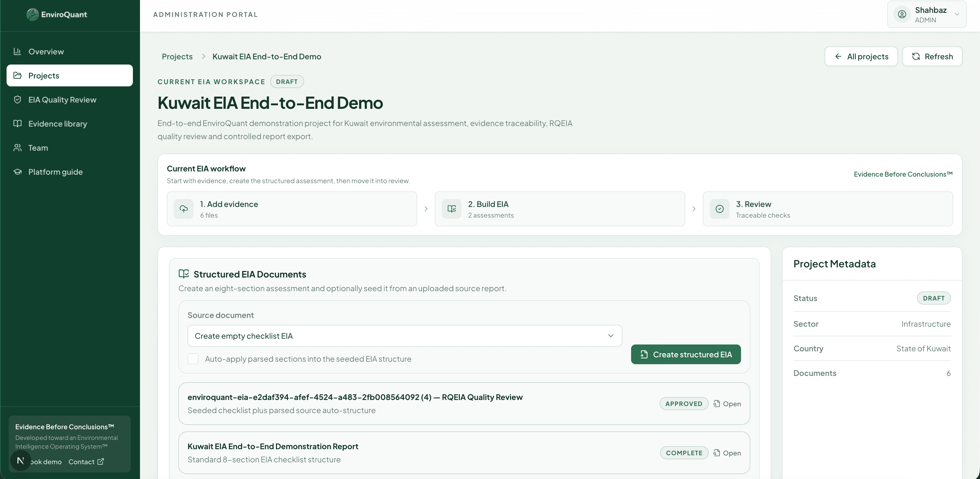Expand the Shahbaz admin account menu
The height and width of the screenshot is (479, 980).
pos(927,14)
